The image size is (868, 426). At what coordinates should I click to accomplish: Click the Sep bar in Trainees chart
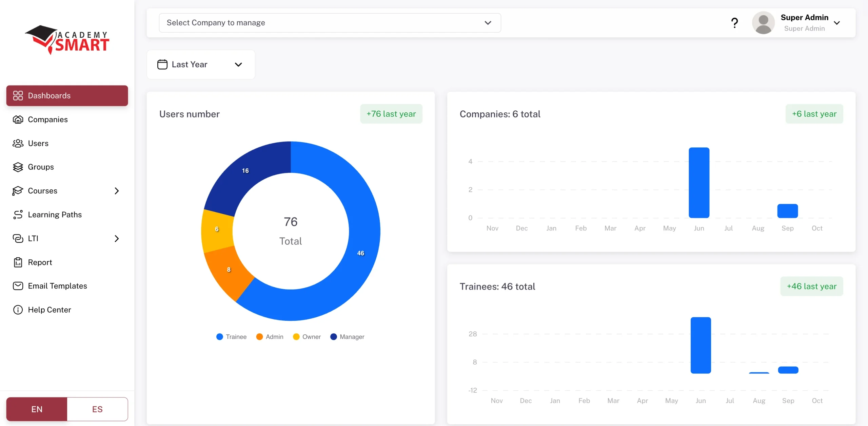(788, 370)
